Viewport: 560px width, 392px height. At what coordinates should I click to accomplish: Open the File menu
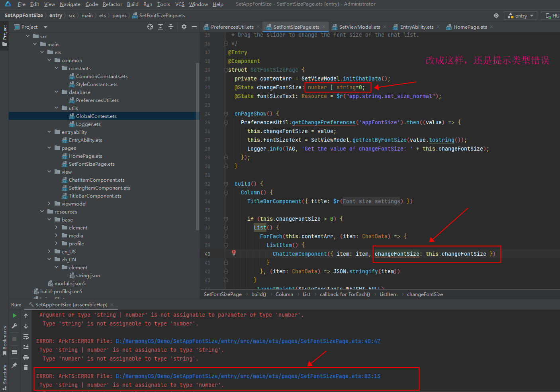(22, 4)
